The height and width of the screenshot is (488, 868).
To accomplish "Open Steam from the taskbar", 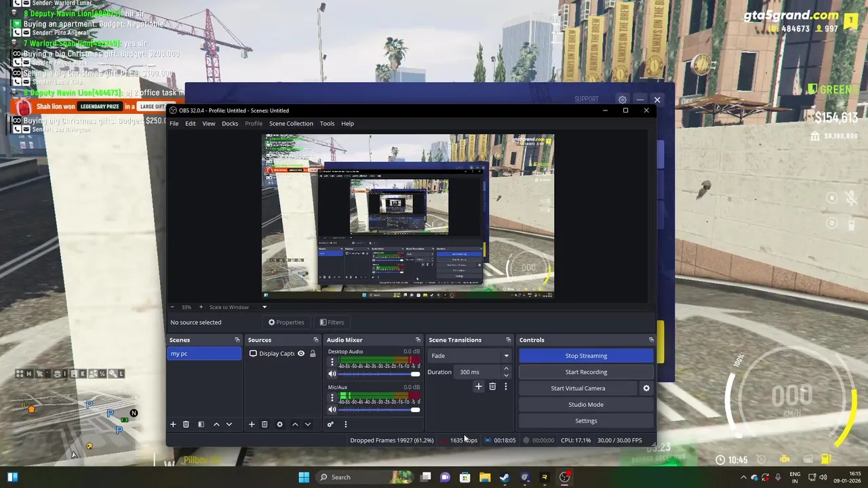I will (505, 477).
